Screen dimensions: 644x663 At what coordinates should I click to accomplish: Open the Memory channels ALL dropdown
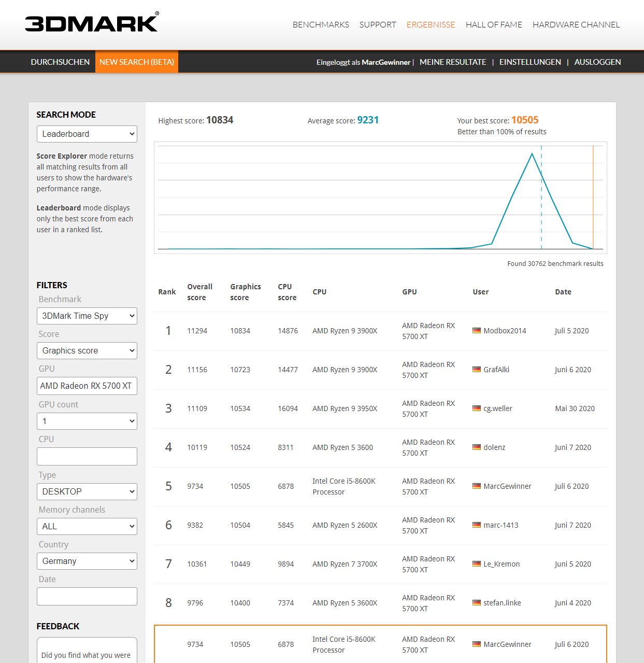(87, 526)
